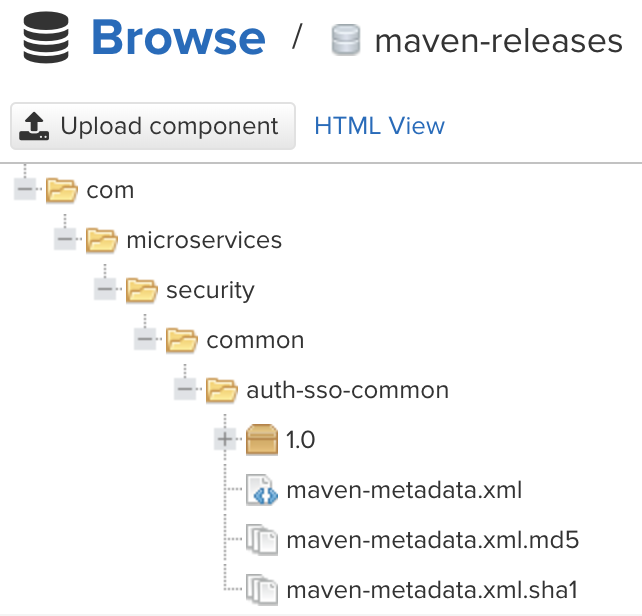Click the com folder icon

(x=62, y=190)
